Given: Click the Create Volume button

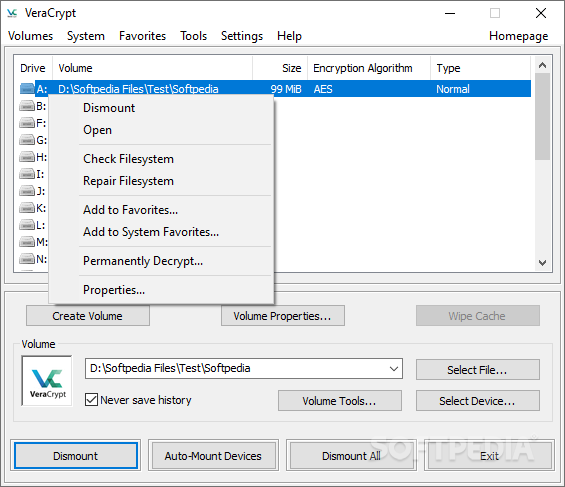Looking at the screenshot, I should (88, 316).
